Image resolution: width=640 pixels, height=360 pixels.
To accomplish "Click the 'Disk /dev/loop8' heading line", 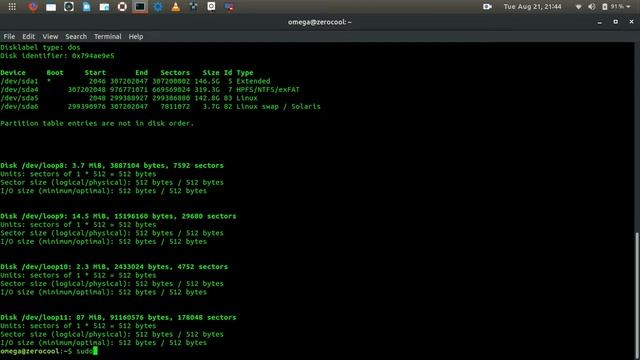I will (x=112, y=166).
